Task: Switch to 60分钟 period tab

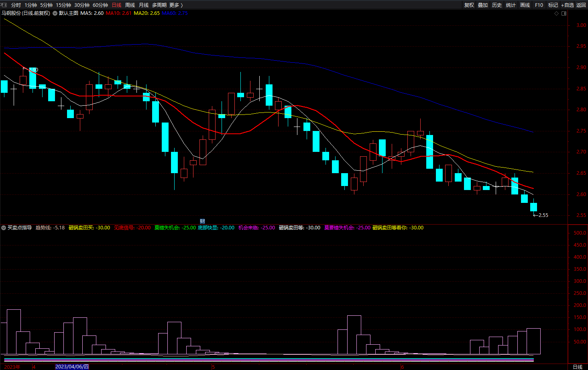Action: pos(100,5)
